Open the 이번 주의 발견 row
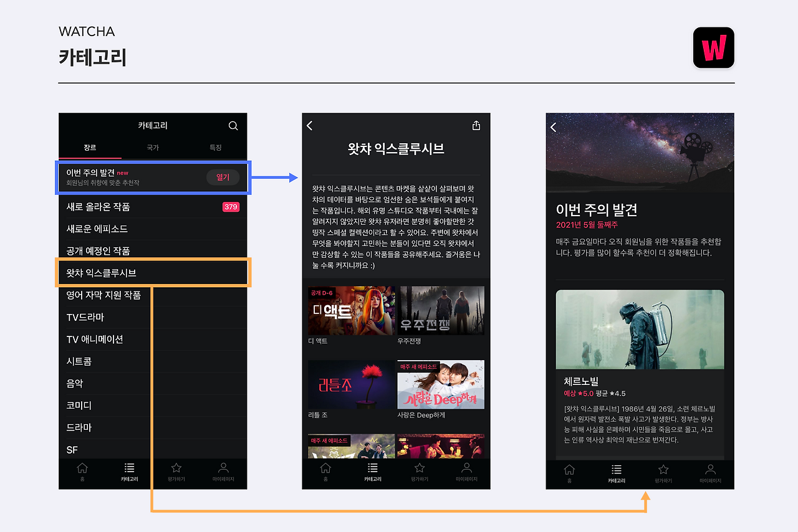Image resolution: width=798 pixels, height=532 pixels. point(153,178)
